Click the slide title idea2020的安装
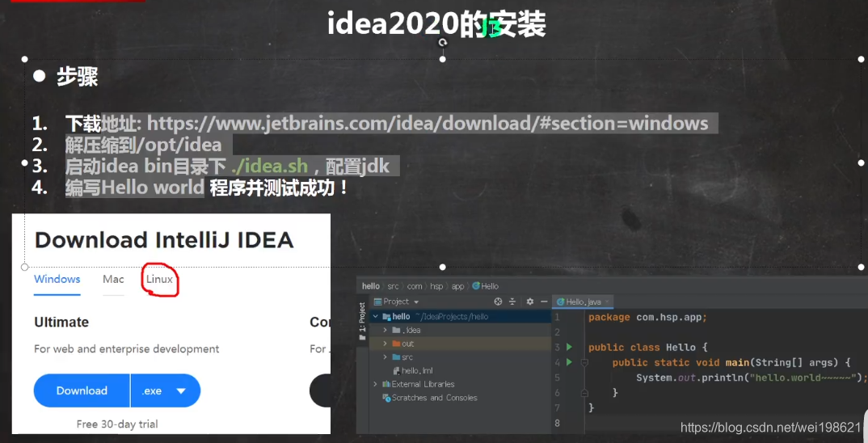Viewport: 868px width, 443px height. (x=436, y=23)
